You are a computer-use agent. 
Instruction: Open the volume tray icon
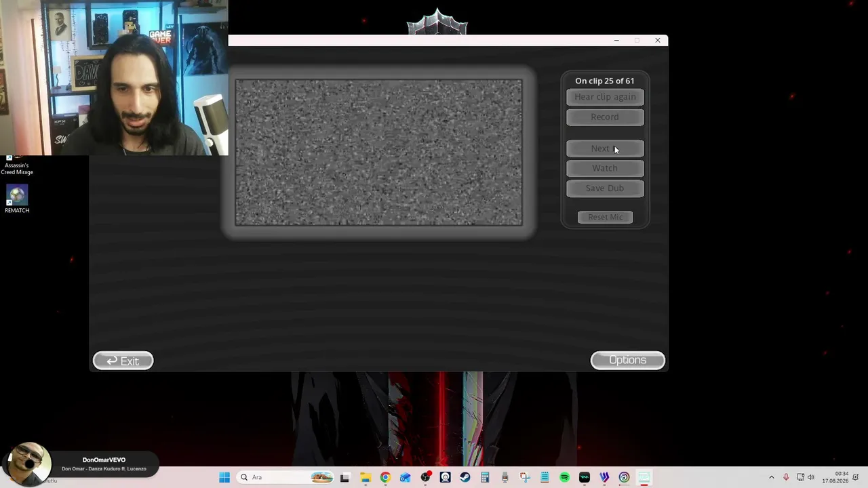click(811, 477)
